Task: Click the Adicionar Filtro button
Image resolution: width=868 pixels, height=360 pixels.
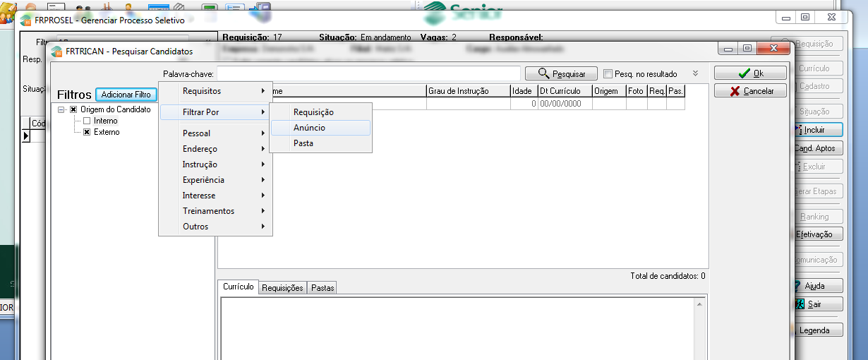Action: tap(126, 95)
